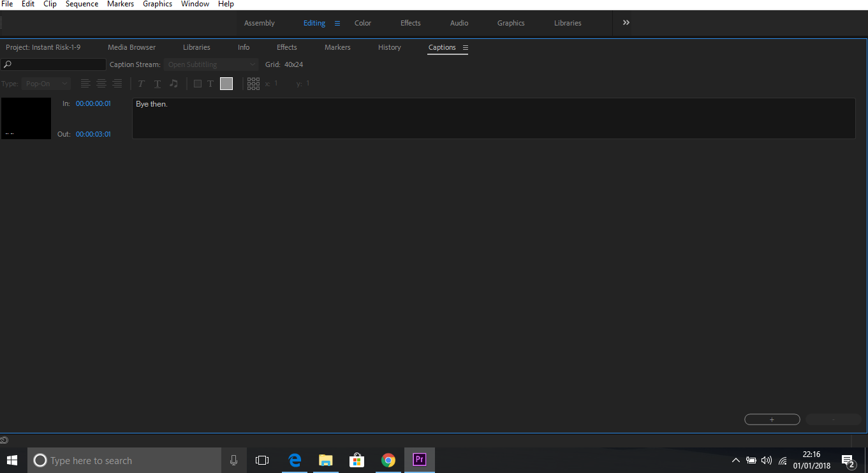The height and width of the screenshot is (473, 868).
Task: Click Cortana microphone icon
Action: pyautogui.click(x=234, y=460)
